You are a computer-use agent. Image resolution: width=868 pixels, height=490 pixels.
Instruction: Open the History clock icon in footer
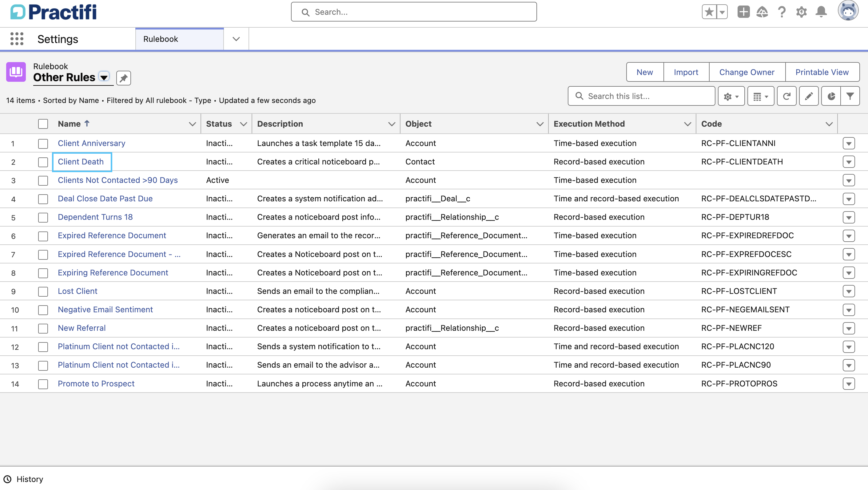point(7,479)
